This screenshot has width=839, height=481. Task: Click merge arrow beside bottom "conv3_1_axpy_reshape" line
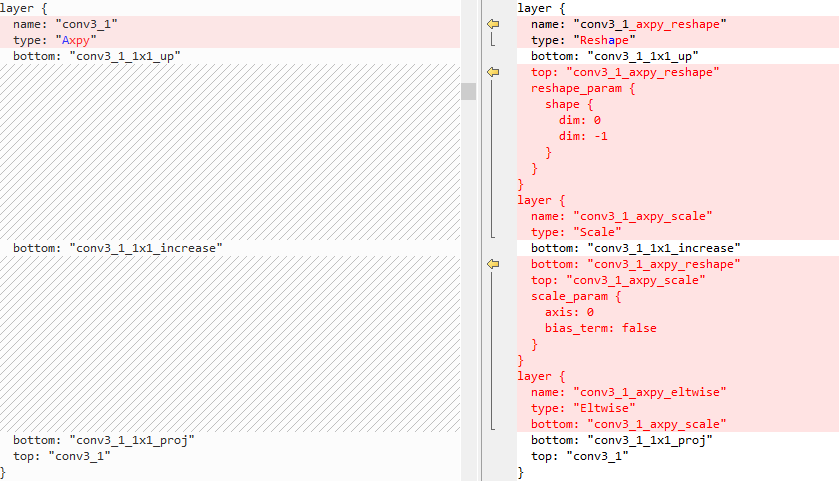click(x=493, y=264)
